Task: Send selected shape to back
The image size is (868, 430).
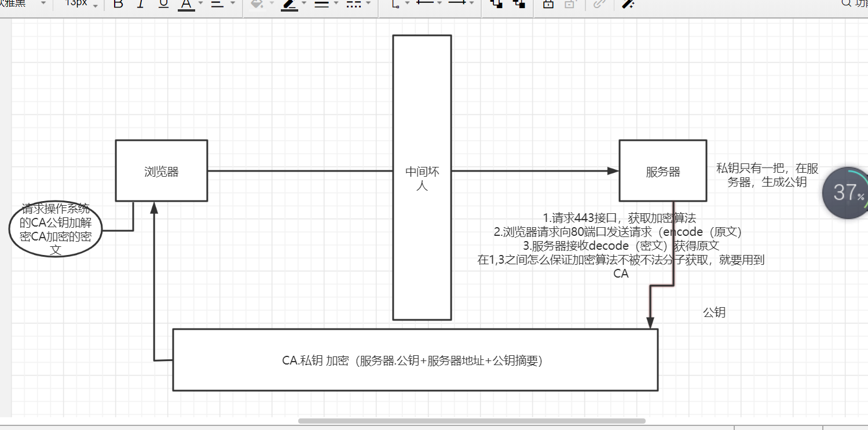Action: [x=519, y=4]
